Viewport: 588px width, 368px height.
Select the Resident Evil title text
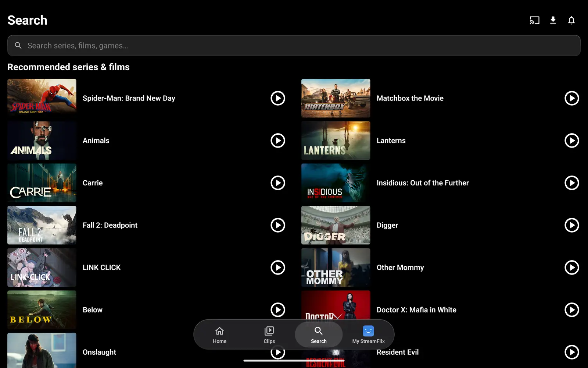pos(398,352)
